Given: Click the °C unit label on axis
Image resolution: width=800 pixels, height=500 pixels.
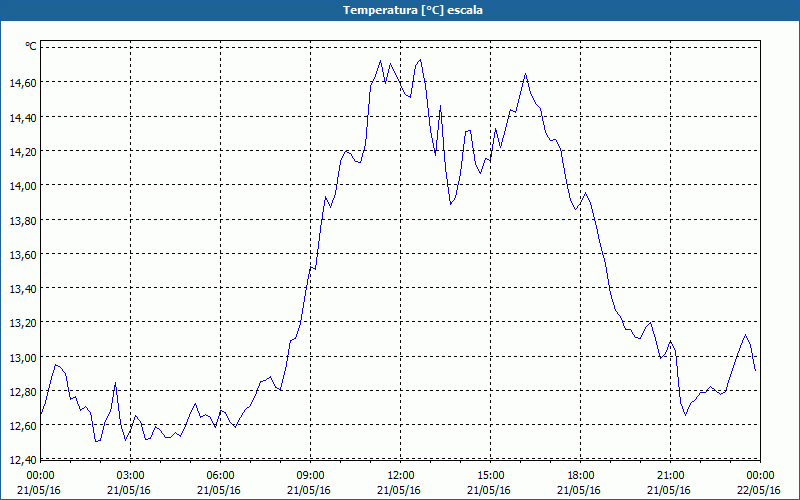Looking at the screenshot, I should coord(31,46).
